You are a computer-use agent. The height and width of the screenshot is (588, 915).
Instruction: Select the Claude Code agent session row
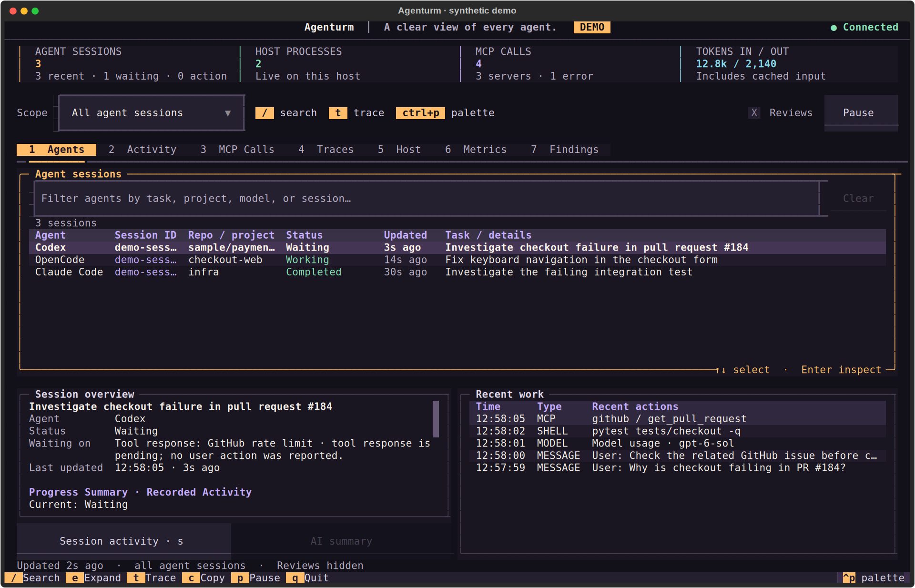click(x=457, y=272)
